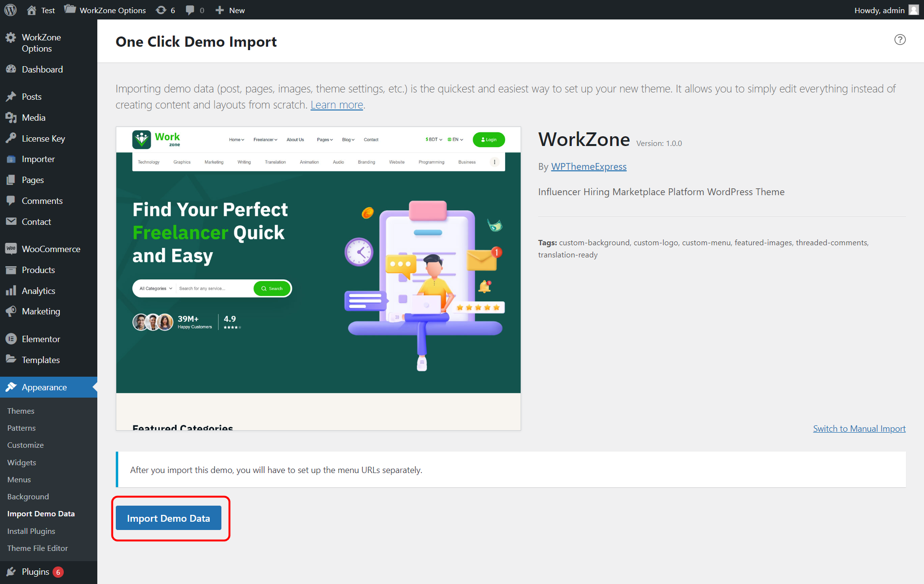Open the Themes submenu item
Image resolution: width=924 pixels, height=584 pixels.
pos(20,411)
